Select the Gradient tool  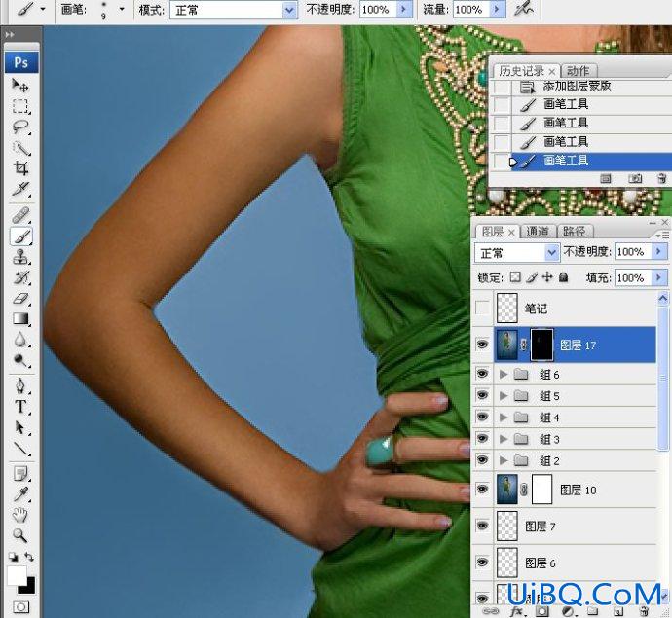pyautogui.click(x=20, y=319)
